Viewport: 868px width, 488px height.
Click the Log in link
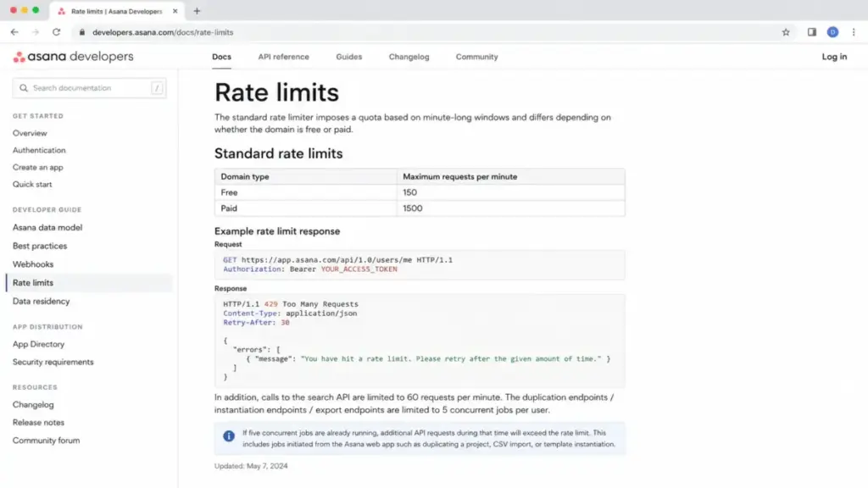pyautogui.click(x=834, y=57)
